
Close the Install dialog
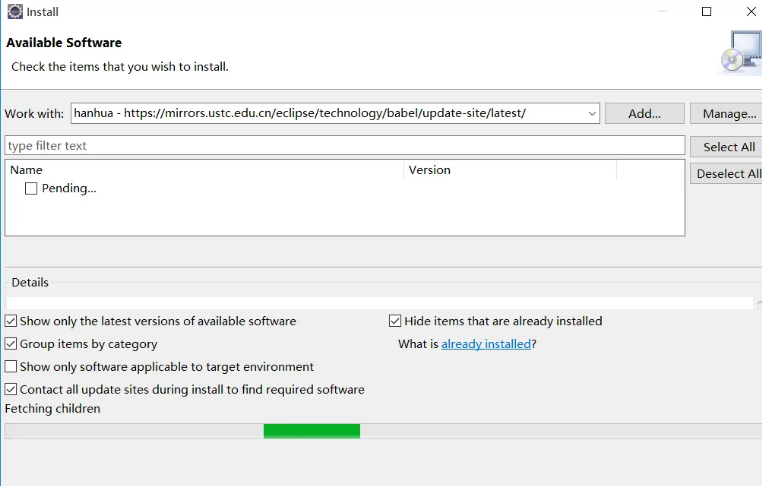click(751, 12)
